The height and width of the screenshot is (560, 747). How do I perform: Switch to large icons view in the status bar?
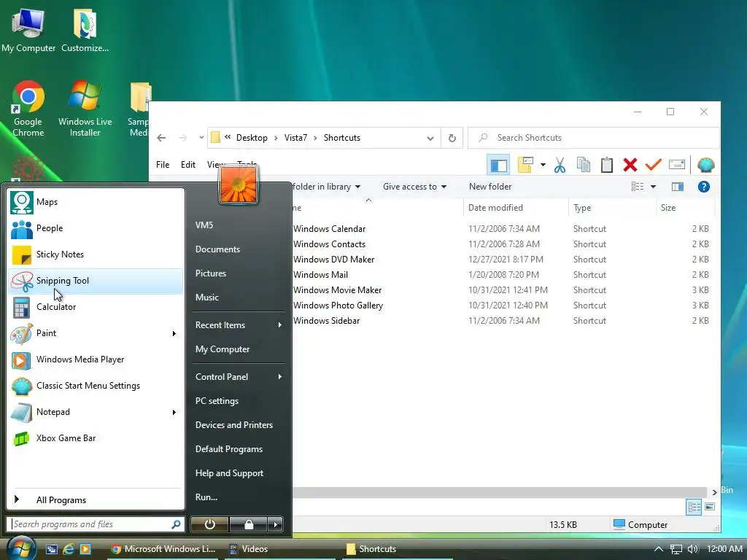[x=709, y=507]
